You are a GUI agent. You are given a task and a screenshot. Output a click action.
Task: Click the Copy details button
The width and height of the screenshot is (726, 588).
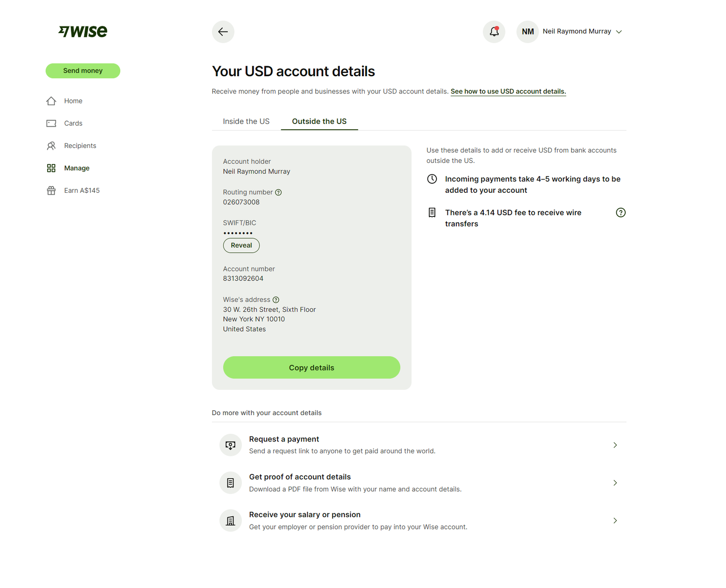click(311, 367)
